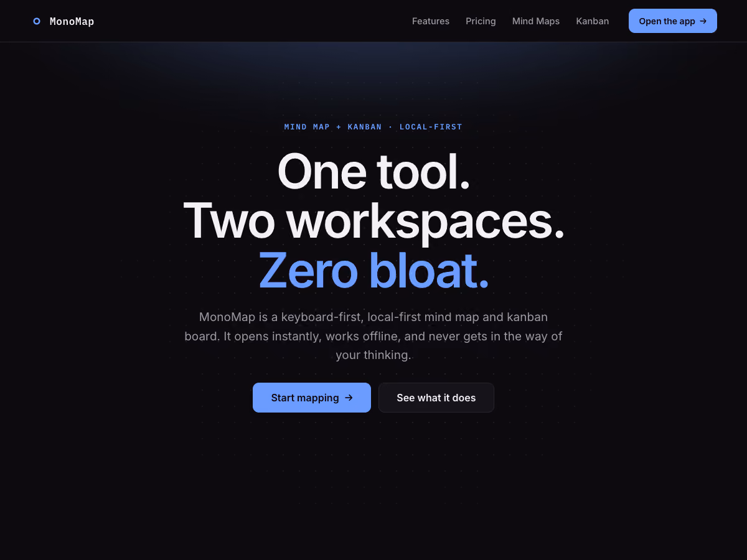Go to the Pricing page
Viewport: 747px width, 560px height.
pos(481,21)
